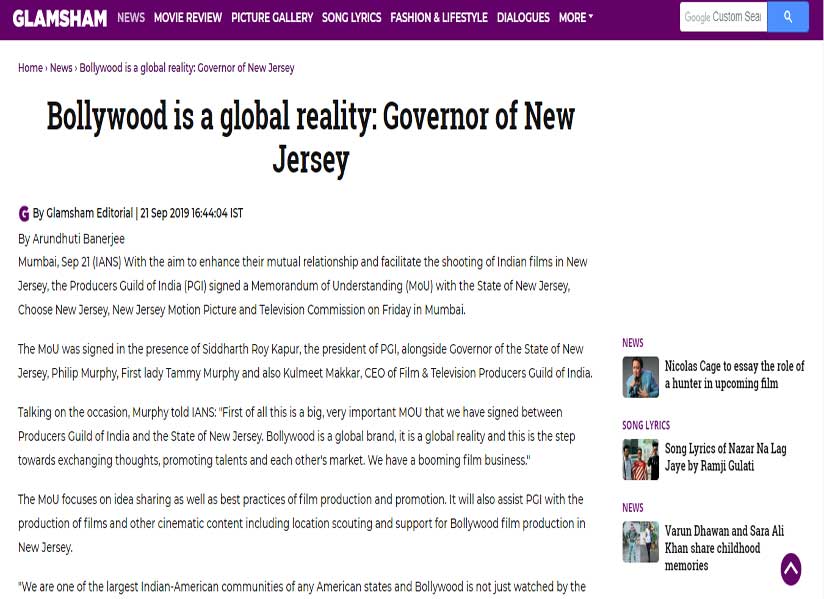Click the article title breadcrumb link
The width and height of the screenshot is (824, 599).
click(x=187, y=68)
